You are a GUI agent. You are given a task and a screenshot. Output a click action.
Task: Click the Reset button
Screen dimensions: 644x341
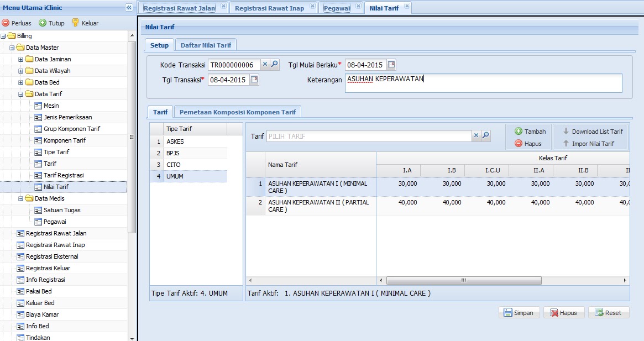(x=608, y=313)
